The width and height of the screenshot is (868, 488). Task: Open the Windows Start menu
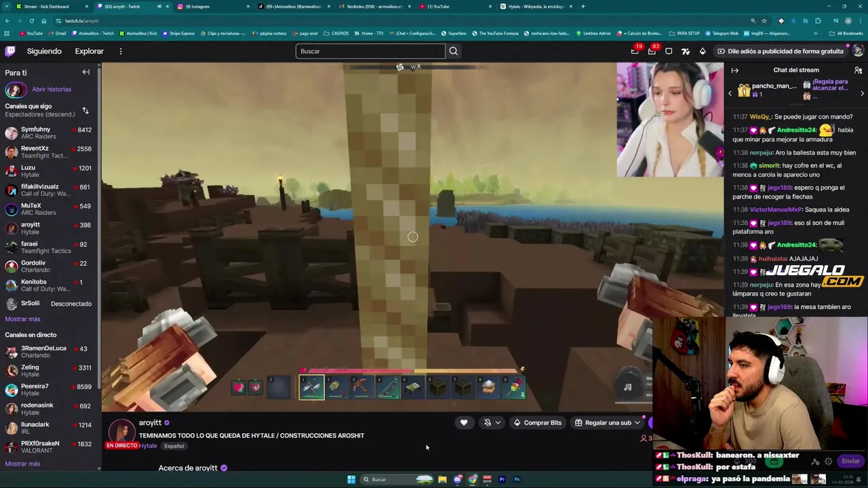351,479
